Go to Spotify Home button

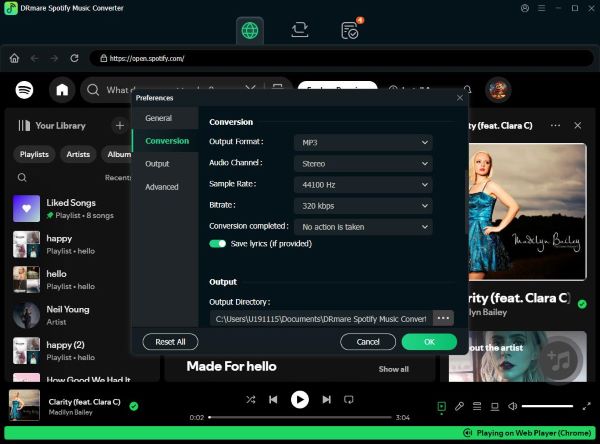[62, 90]
